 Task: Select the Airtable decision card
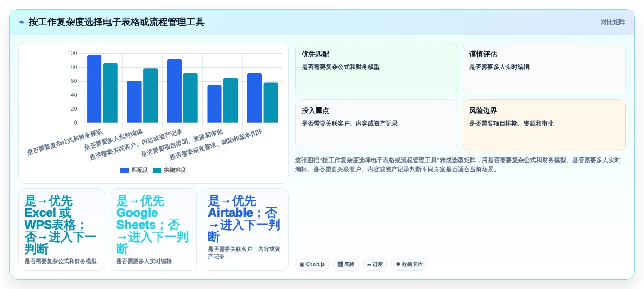point(245,230)
